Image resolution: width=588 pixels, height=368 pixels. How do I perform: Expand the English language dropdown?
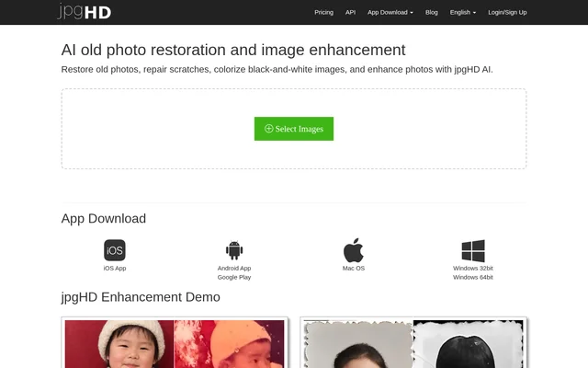[463, 12]
